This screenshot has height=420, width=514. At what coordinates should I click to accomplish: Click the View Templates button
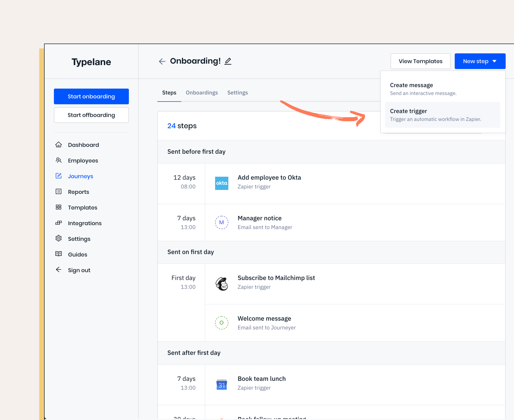point(420,61)
